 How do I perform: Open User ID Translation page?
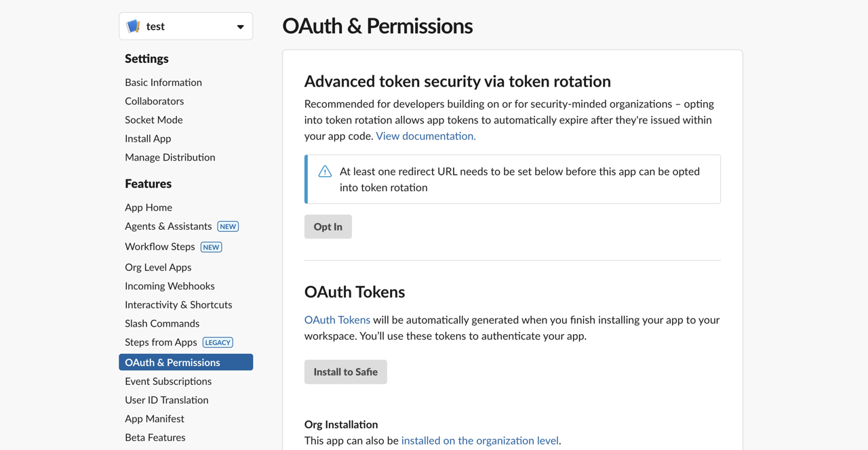point(167,401)
